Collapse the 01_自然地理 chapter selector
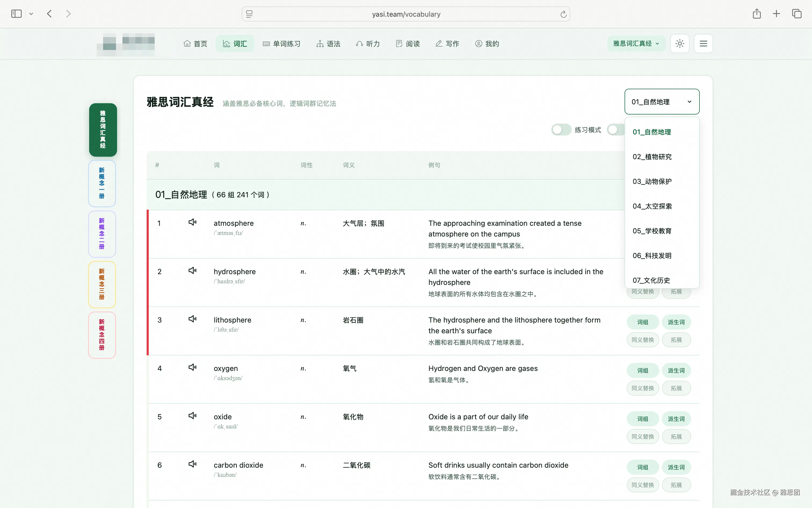This screenshot has width=812, height=508. pyautogui.click(x=662, y=102)
